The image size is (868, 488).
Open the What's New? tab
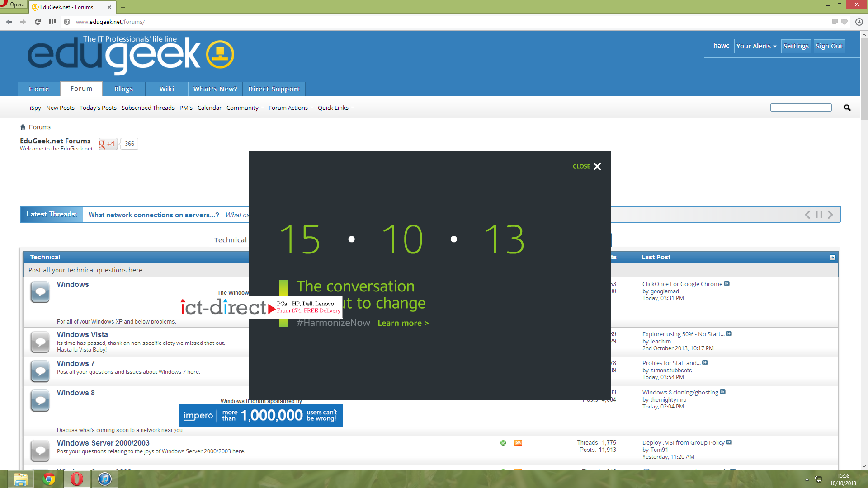click(215, 89)
